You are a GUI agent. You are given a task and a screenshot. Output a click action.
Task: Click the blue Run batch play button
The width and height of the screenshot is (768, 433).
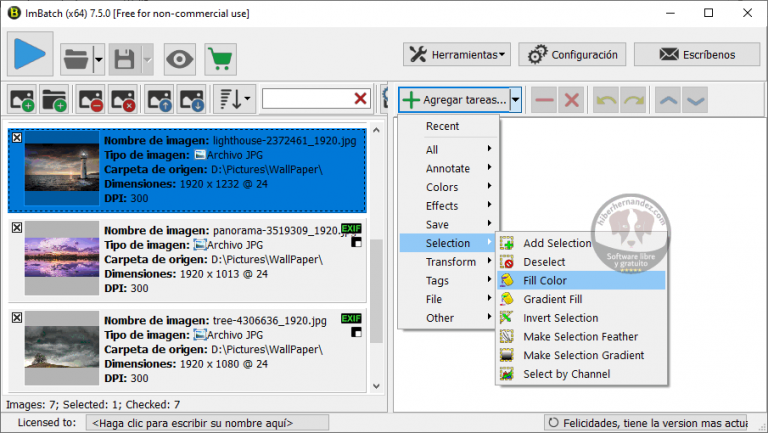point(30,57)
